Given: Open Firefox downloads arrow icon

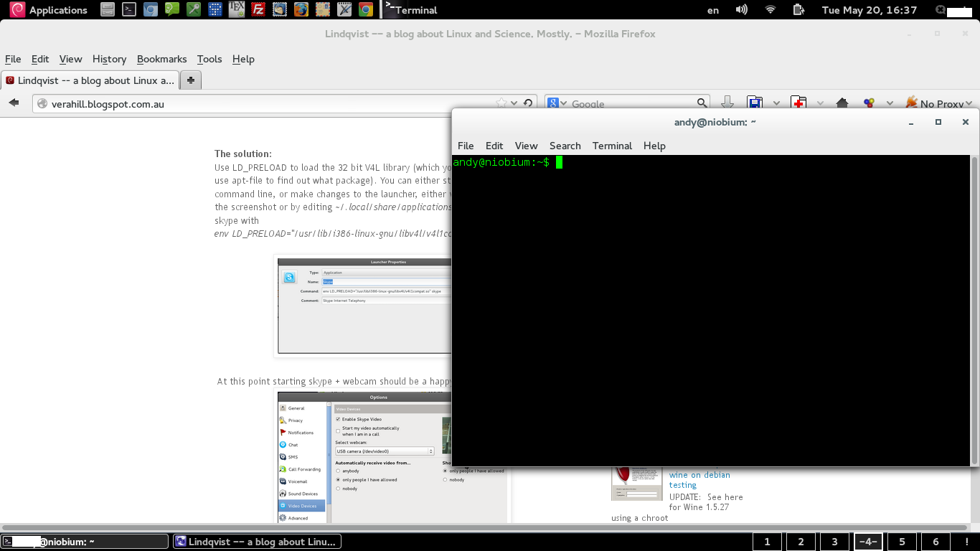Looking at the screenshot, I should click(x=727, y=104).
